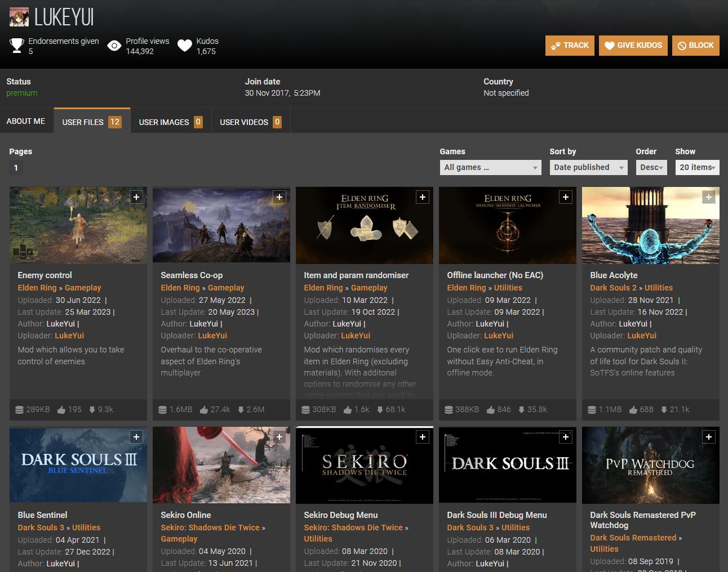Click the thumbs-up icon on Seamless Co-op card
Screen dimensions: 728x572
(x=204, y=410)
